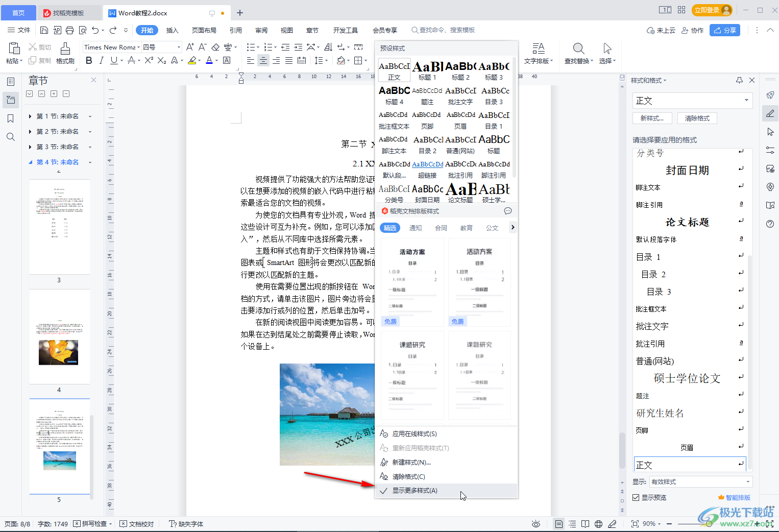Close the Chapters navigation panel

(x=93, y=80)
